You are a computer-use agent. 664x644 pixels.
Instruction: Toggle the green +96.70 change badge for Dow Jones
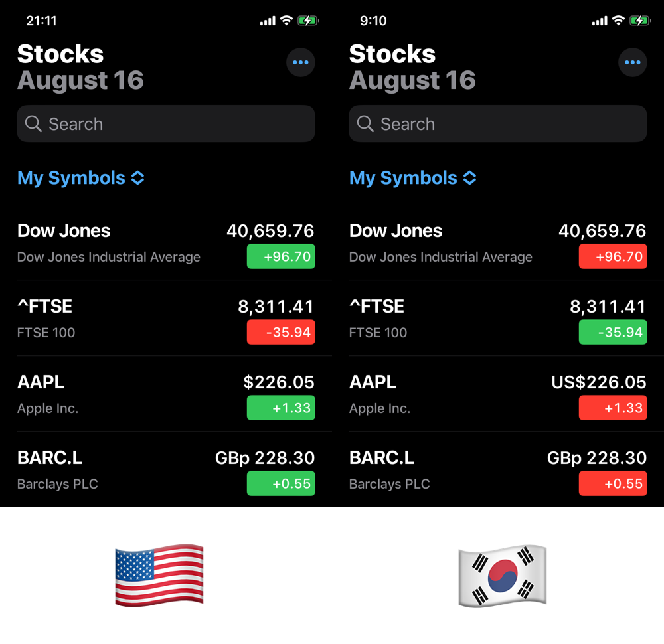click(281, 256)
